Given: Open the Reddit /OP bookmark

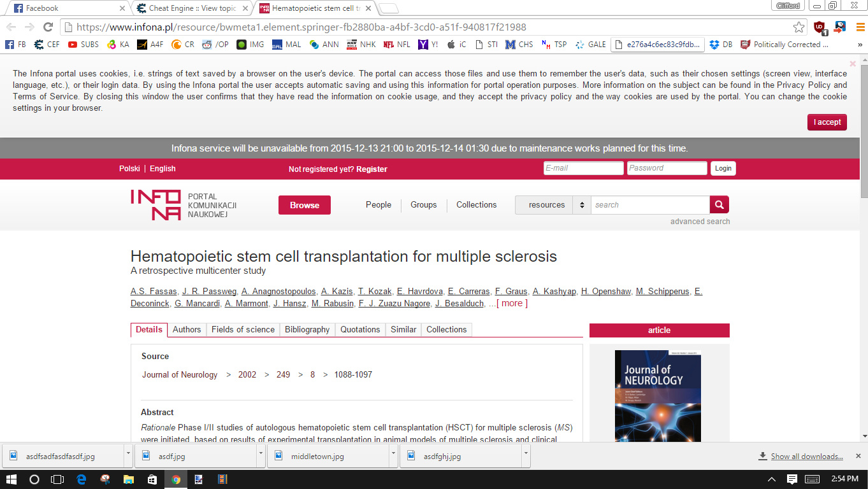Looking at the screenshot, I should [215, 45].
